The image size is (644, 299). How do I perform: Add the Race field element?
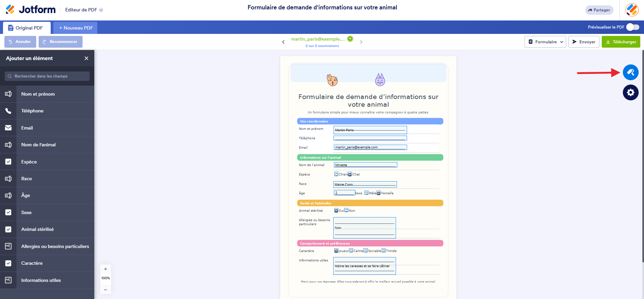point(47,179)
